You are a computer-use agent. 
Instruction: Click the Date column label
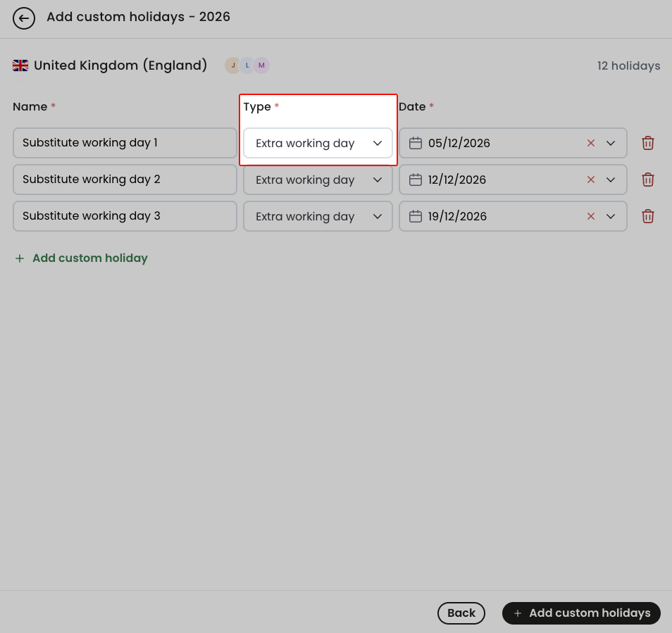point(412,106)
